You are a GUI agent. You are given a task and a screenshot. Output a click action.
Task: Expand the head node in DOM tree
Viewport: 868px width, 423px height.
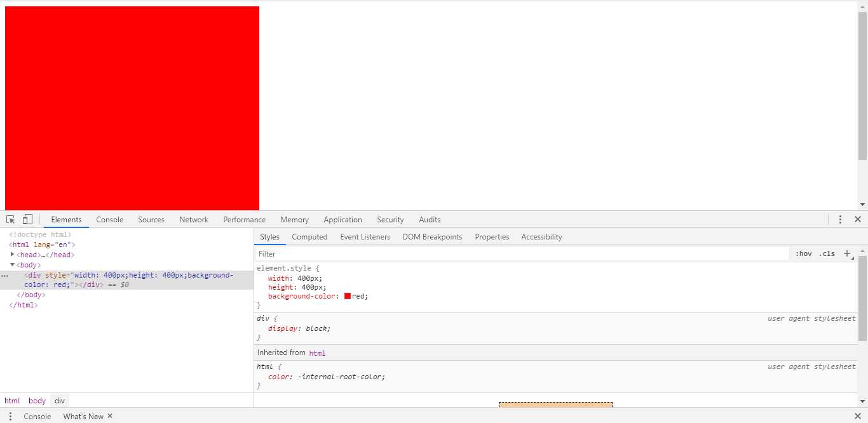[x=12, y=254]
